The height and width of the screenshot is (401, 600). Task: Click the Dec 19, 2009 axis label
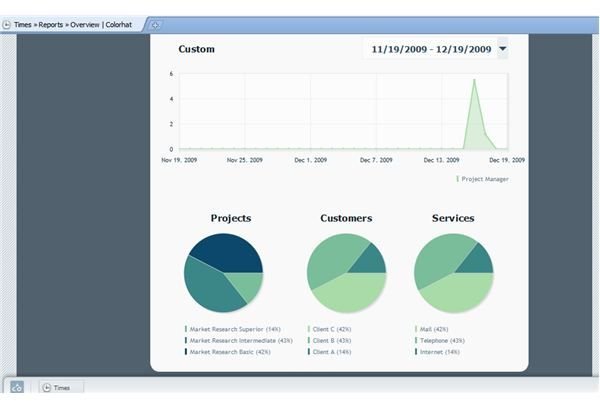[x=507, y=160]
